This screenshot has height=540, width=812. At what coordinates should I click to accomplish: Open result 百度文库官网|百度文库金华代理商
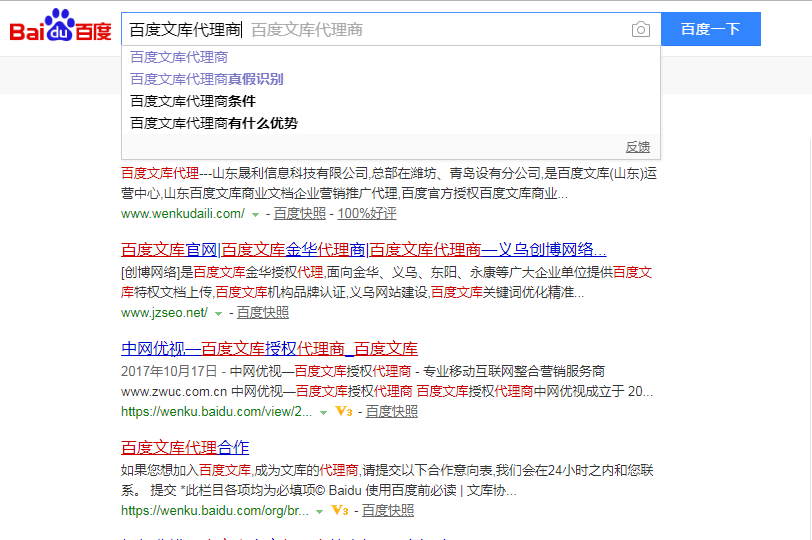coord(364,250)
